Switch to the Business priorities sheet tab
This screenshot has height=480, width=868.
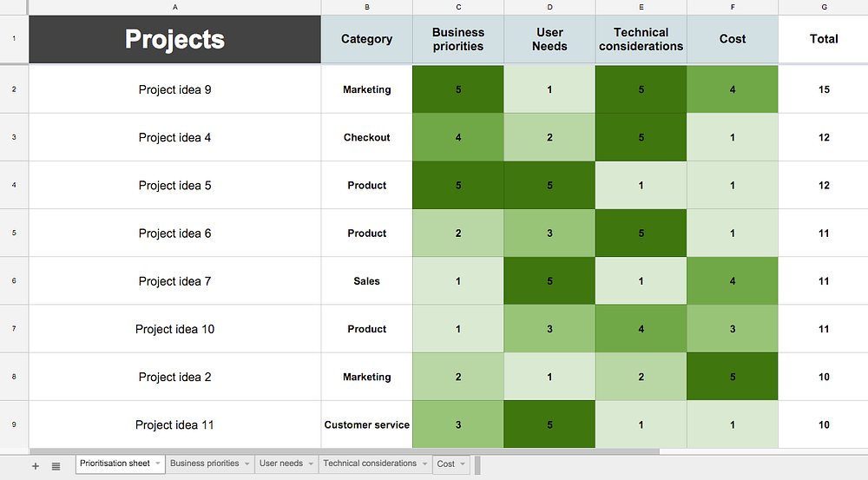click(204, 464)
